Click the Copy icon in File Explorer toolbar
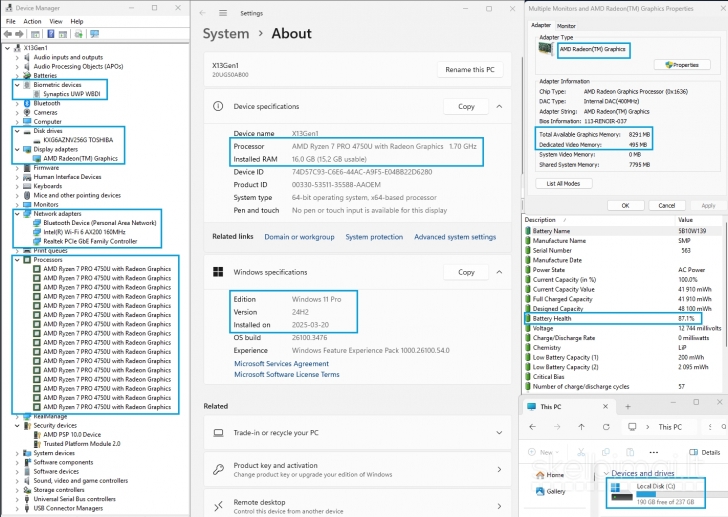 click(605, 452)
